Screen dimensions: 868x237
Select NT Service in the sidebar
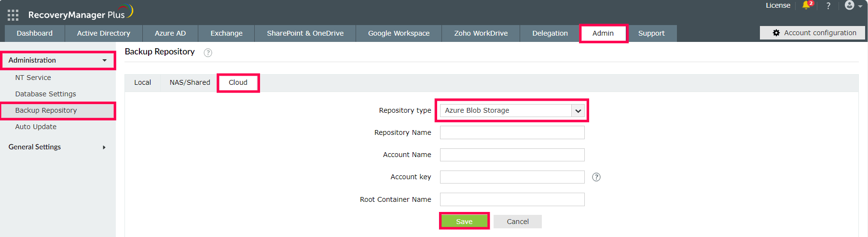pyautogui.click(x=33, y=78)
